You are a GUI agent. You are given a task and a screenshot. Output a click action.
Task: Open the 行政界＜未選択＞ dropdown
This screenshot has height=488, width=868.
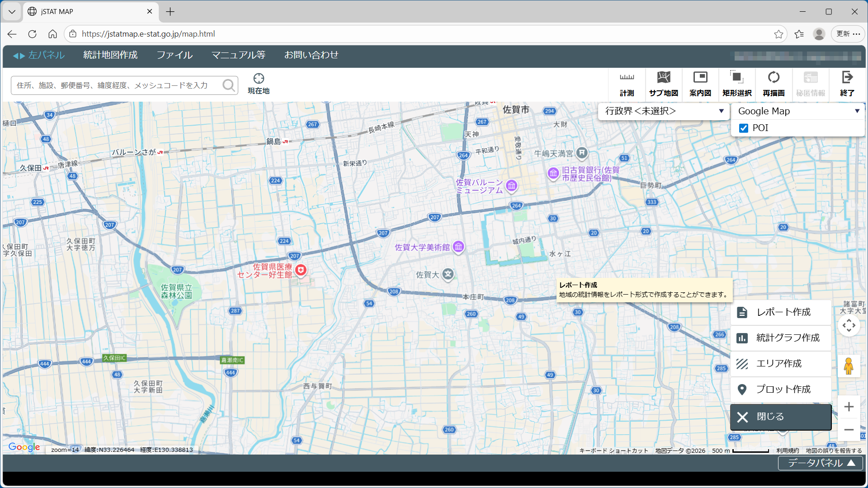point(664,111)
